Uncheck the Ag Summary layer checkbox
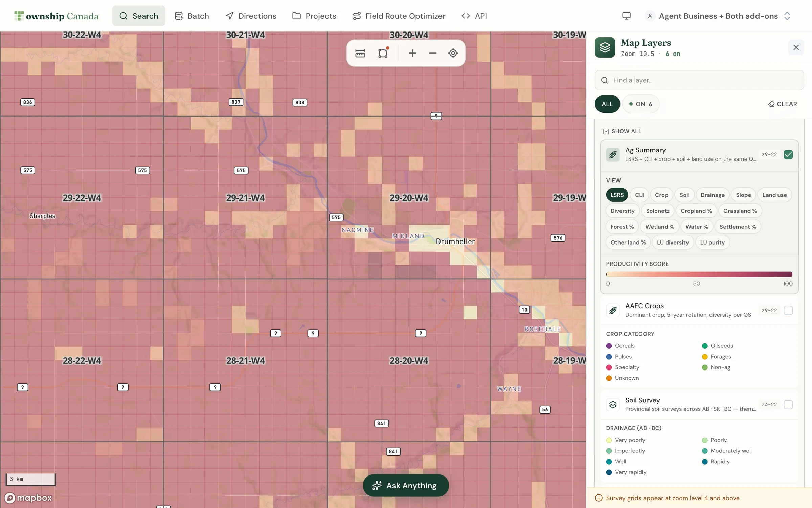The image size is (812, 508). 788,155
